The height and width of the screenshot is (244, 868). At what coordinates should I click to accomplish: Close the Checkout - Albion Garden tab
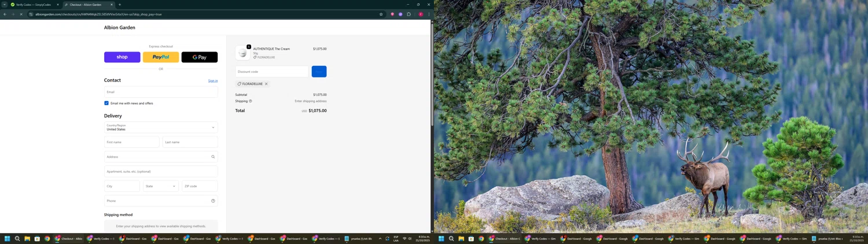(x=112, y=5)
